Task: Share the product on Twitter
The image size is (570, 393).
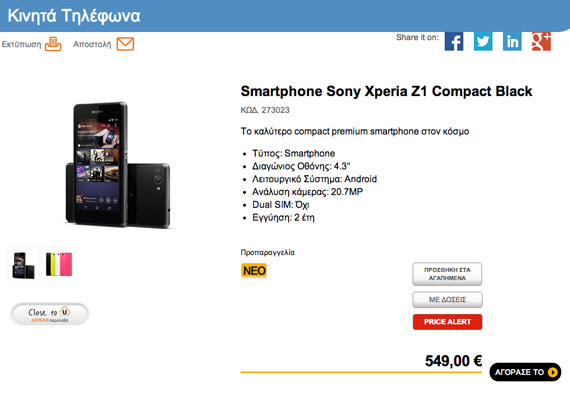Action: click(483, 41)
